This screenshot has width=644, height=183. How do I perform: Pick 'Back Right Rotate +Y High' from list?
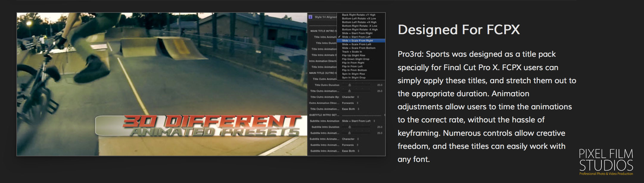click(x=358, y=15)
